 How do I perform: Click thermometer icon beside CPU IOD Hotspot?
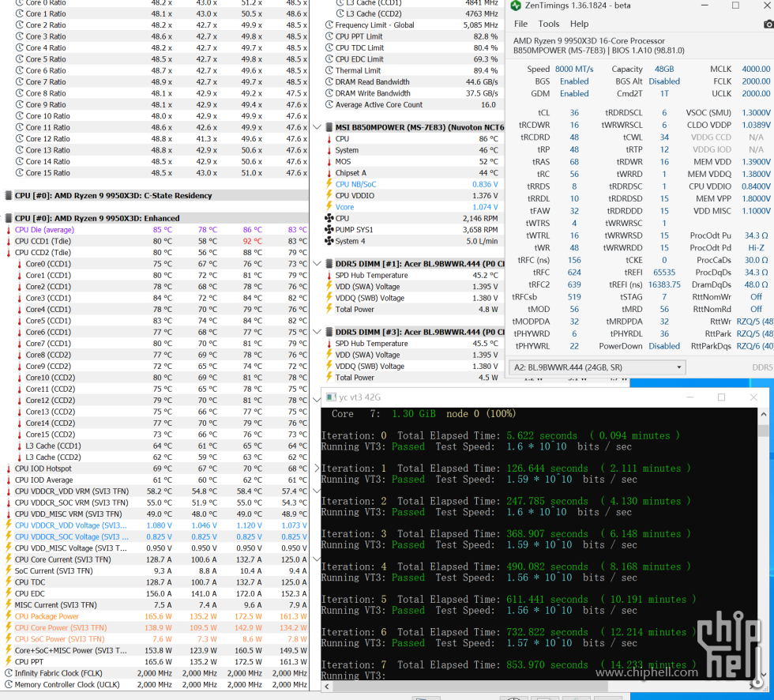(x=9, y=469)
